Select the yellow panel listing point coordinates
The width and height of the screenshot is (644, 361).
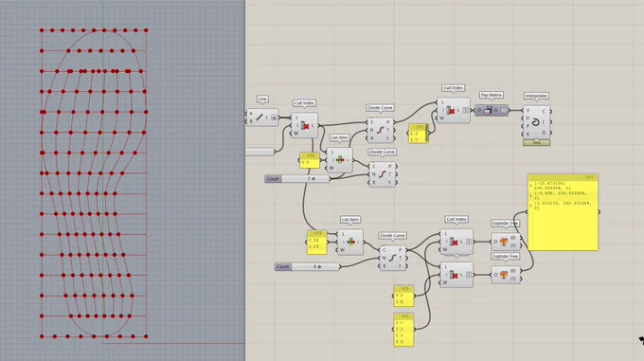coord(563,212)
